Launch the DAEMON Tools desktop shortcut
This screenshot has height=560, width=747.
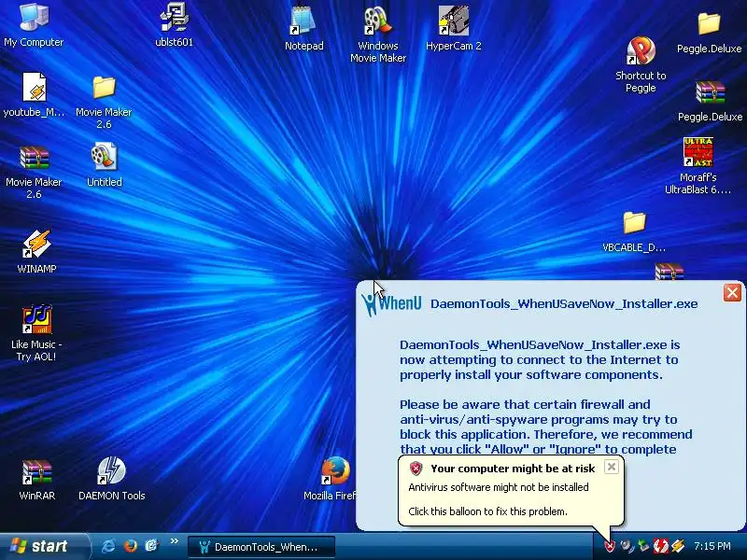(111, 478)
